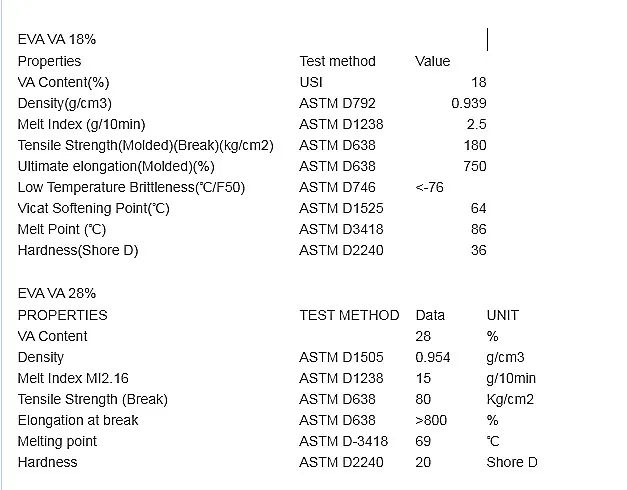Select the uppercase "TEST METHOD" column header
This screenshot has width=627, height=490.
tap(349, 315)
